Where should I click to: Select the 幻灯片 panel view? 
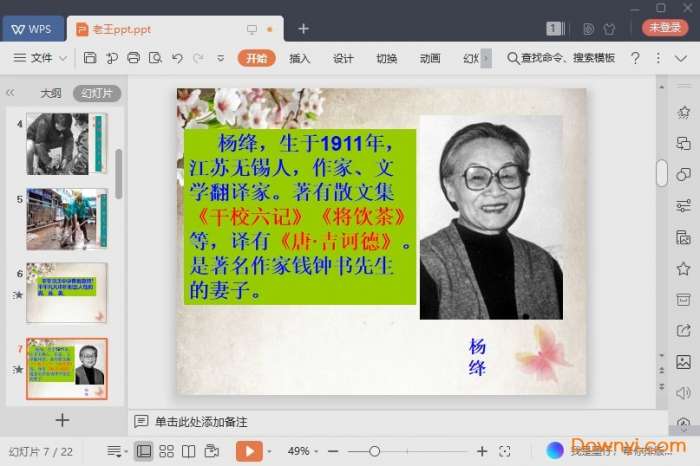97,93
